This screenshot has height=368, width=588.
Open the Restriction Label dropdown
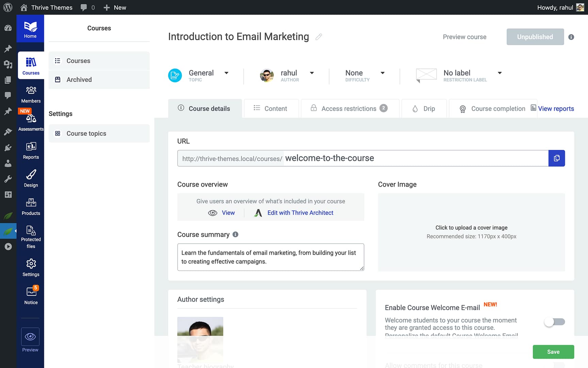point(499,73)
